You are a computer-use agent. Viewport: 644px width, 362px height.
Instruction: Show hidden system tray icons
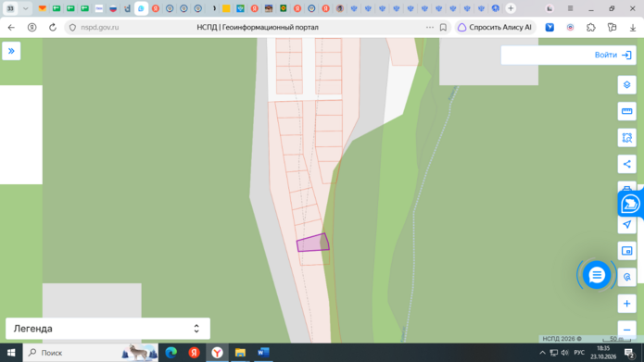[x=542, y=353]
